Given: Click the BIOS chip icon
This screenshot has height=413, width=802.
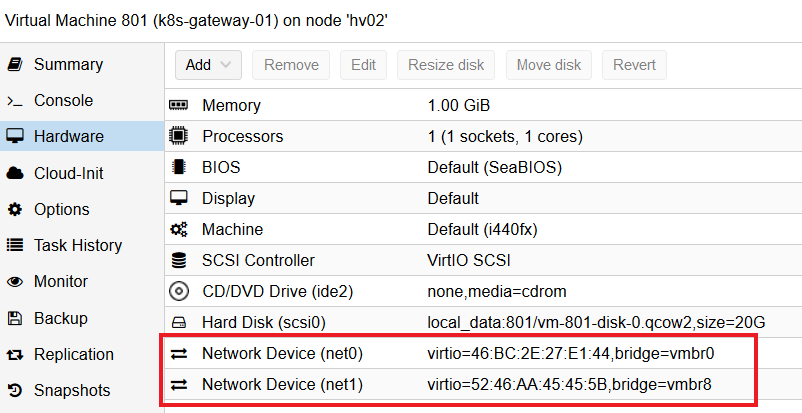Looking at the screenshot, I should 179,167.
